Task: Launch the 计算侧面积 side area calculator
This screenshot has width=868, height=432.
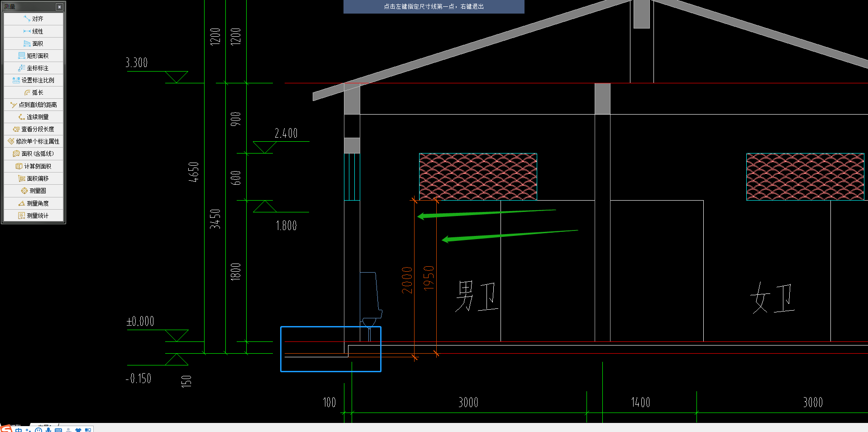Action: click(33, 166)
